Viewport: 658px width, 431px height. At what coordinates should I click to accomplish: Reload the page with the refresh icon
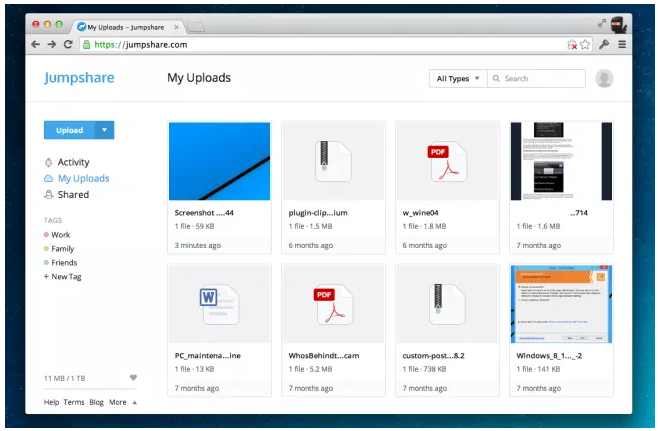pos(68,44)
